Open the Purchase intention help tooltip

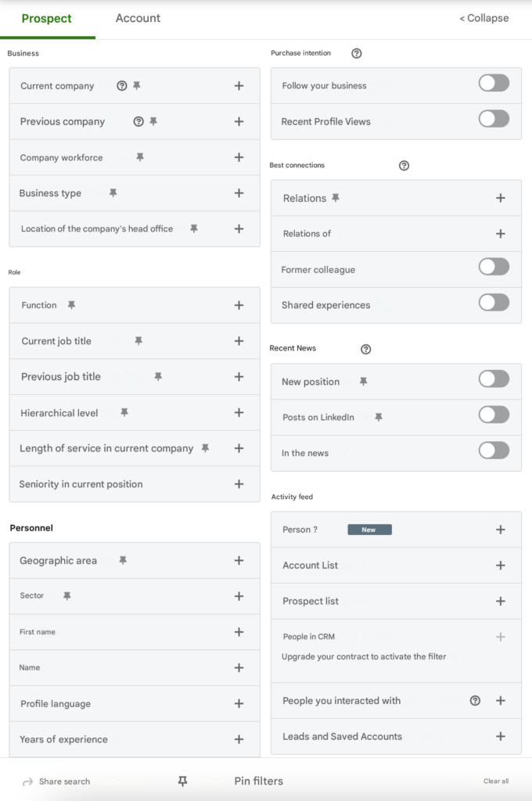[357, 53]
